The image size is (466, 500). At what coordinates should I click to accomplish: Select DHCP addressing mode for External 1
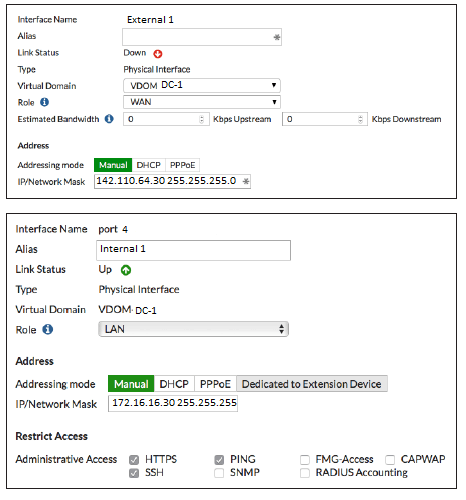[x=149, y=165]
